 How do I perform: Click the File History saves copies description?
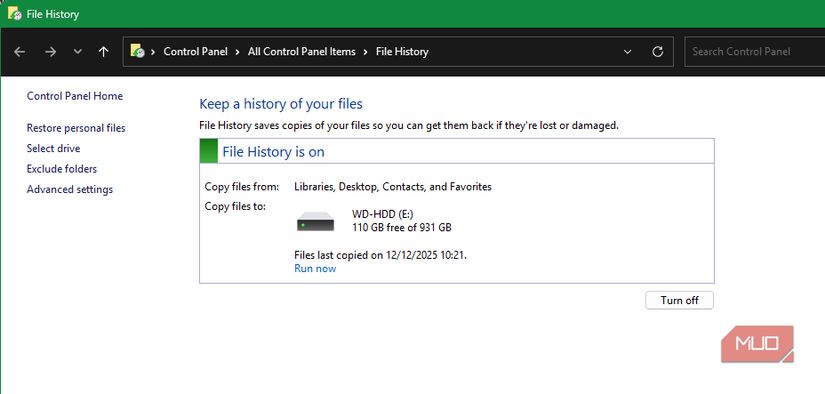point(409,126)
